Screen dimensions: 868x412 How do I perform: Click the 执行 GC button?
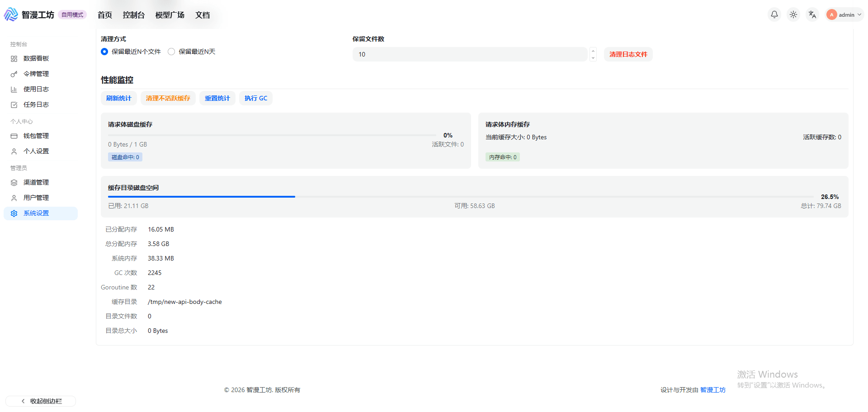coord(256,98)
